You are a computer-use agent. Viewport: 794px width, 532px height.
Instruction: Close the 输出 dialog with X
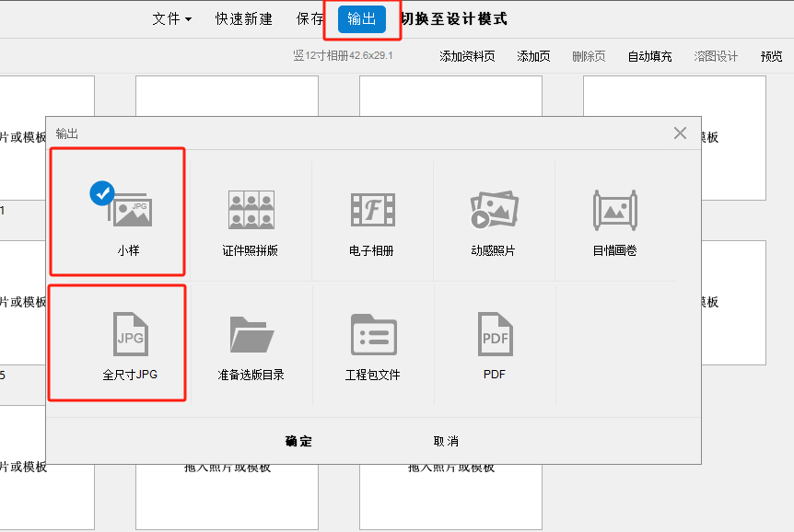pyautogui.click(x=680, y=133)
